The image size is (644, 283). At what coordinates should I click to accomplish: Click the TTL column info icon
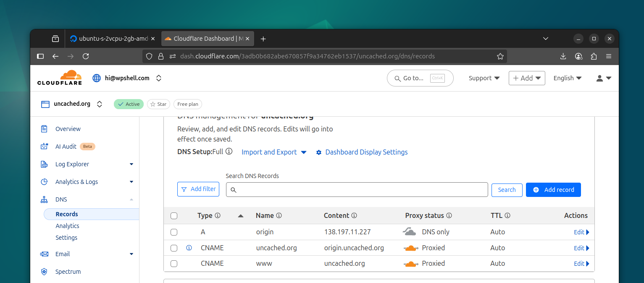pyautogui.click(x=507, y=215)
